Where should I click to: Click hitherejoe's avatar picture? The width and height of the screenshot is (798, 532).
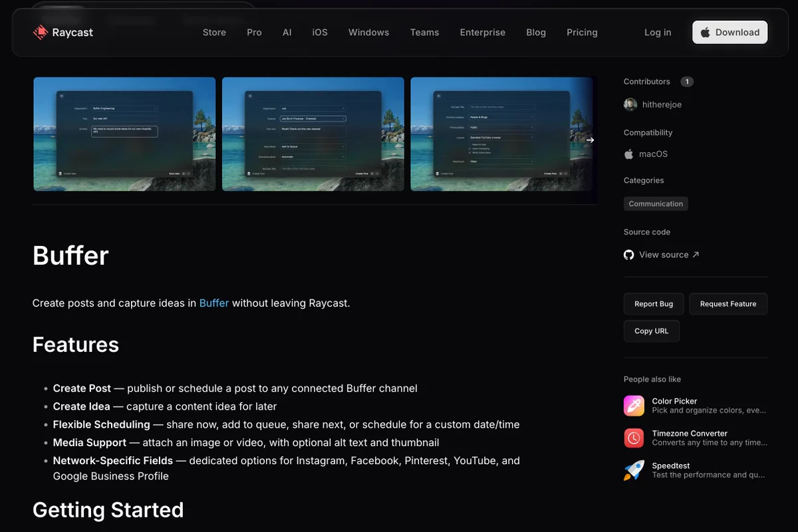[630, 104]
